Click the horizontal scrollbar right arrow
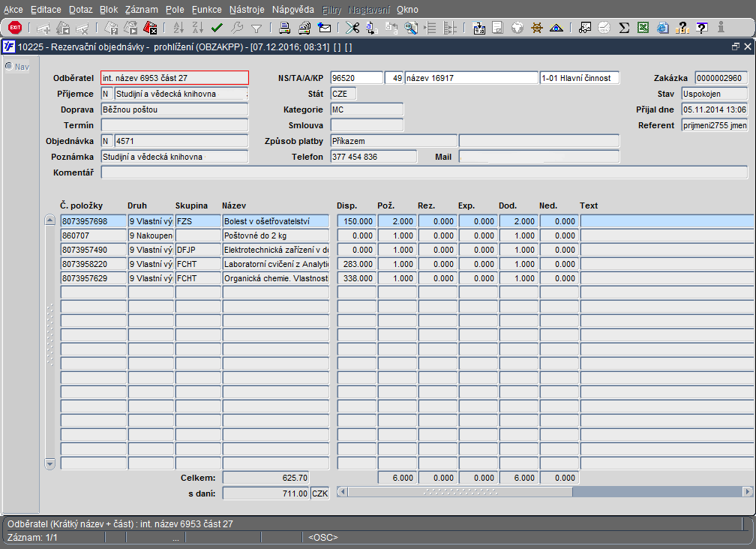 pos(747,492)
